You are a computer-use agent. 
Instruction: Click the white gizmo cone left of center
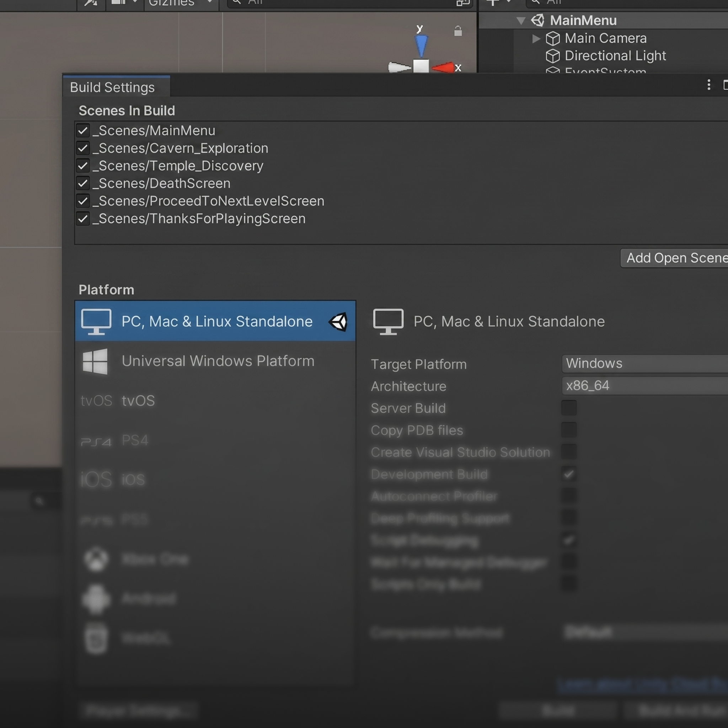coord(399,68)
